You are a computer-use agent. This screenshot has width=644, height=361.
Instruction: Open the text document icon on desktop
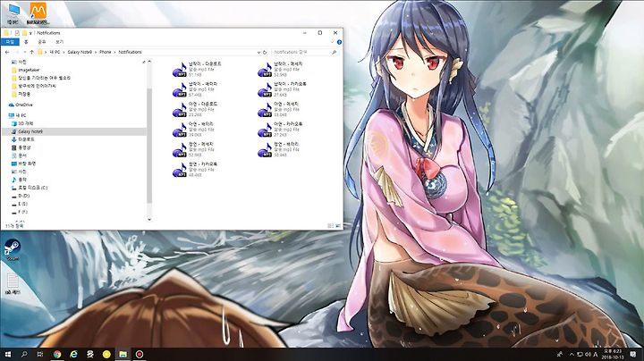click(13, 284)
